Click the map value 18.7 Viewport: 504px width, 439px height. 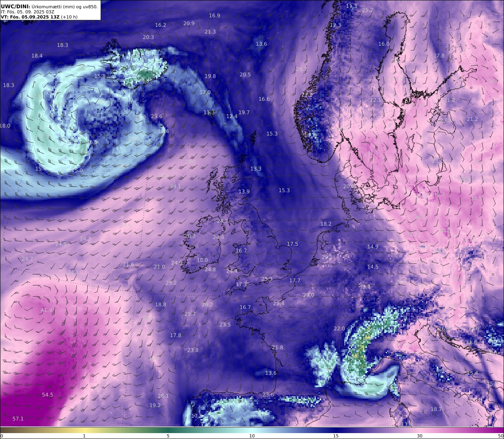click(436, 409)
